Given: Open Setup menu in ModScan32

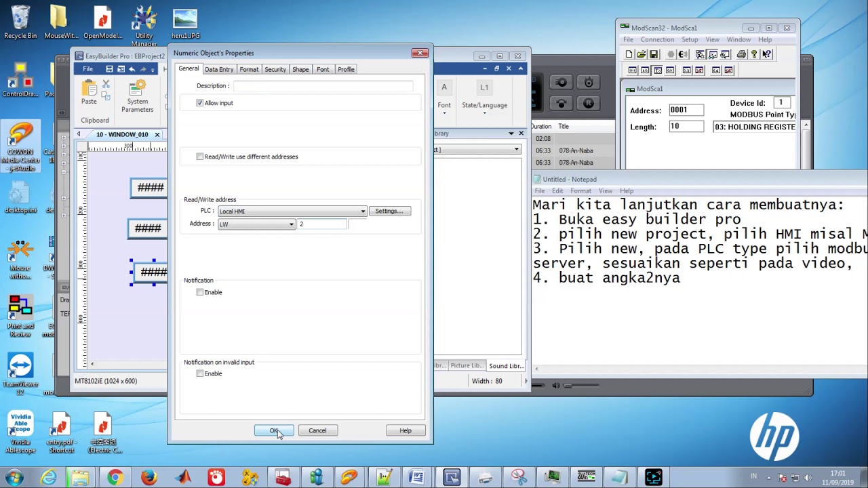Looking at the screenshot, I should [690, 39].
